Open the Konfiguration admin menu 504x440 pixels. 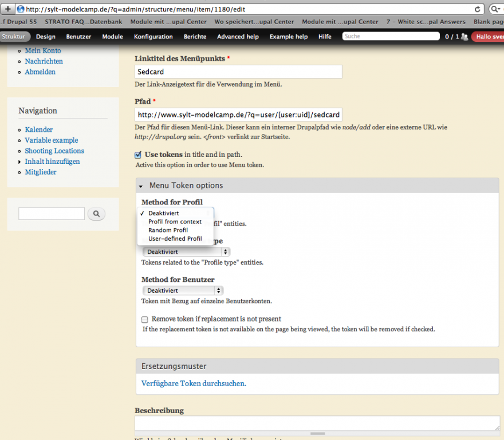point(153,37)
